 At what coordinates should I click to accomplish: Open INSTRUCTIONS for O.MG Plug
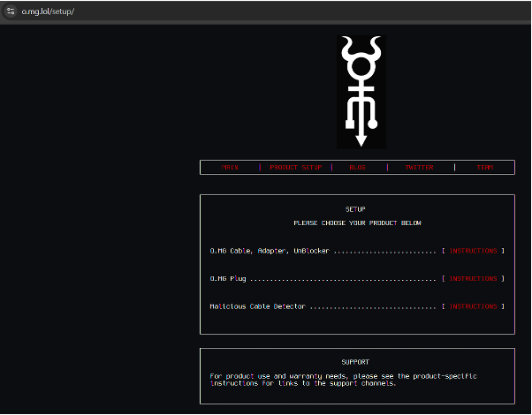click(473, 278)
